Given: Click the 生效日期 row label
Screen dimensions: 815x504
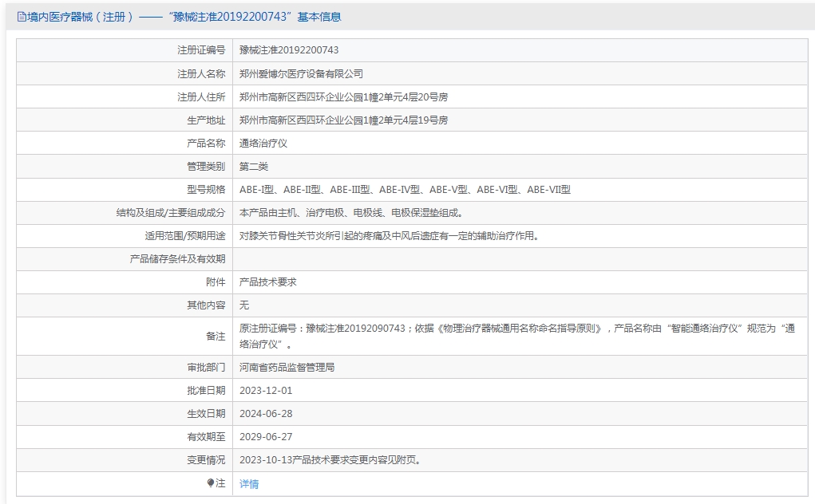Looking at the screenshot, I should 207,414.
